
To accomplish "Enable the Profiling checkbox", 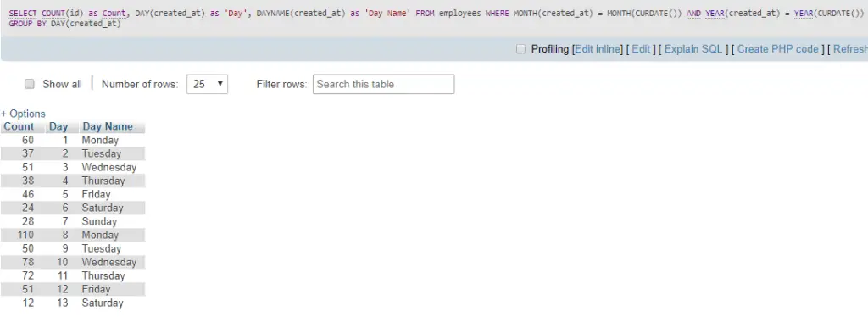I will (520, 49).
